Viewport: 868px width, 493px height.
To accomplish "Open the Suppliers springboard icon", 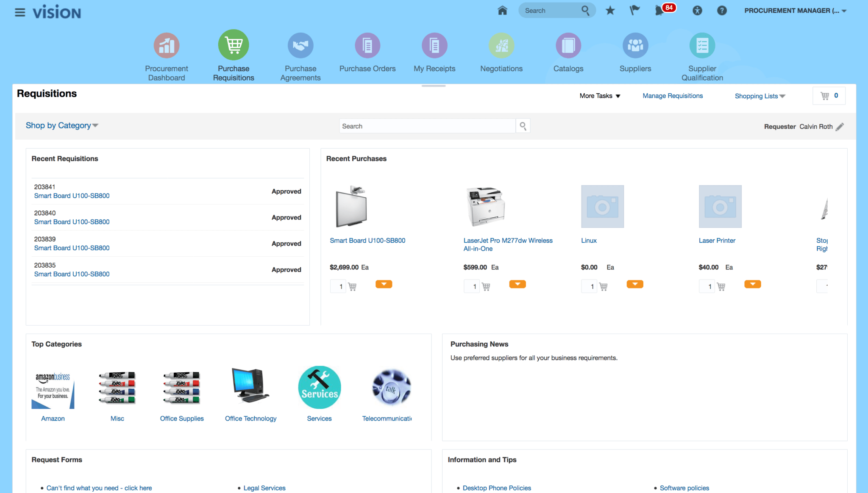I will 635,46.
